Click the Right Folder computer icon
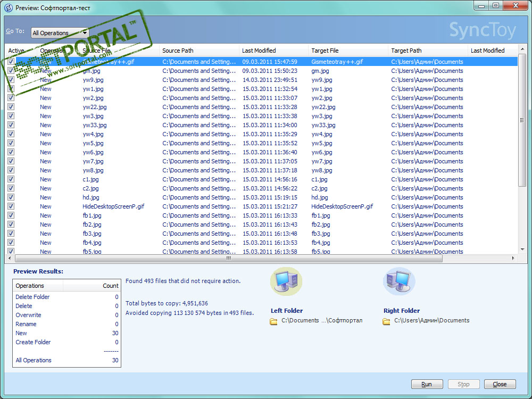 pyautogui.click(x=399, y=281)
